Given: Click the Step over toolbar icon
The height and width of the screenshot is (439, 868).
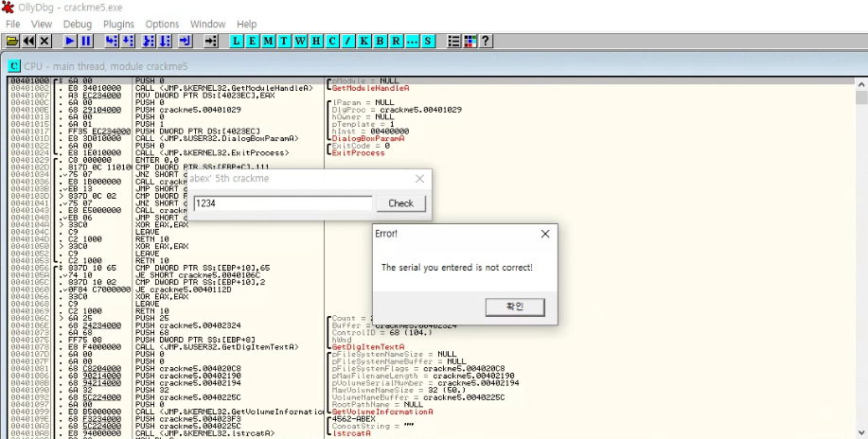Looking at the screenshot, I should (x=128, y=41).
